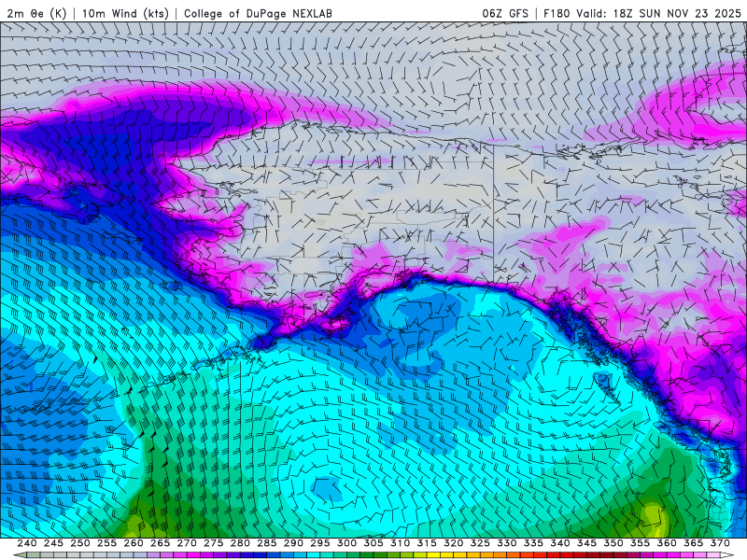The width and height of the screenshot is (747, 560).
Task: Click "College of DuPage NEXLAB" header text
Action: (x=258, y=13)
